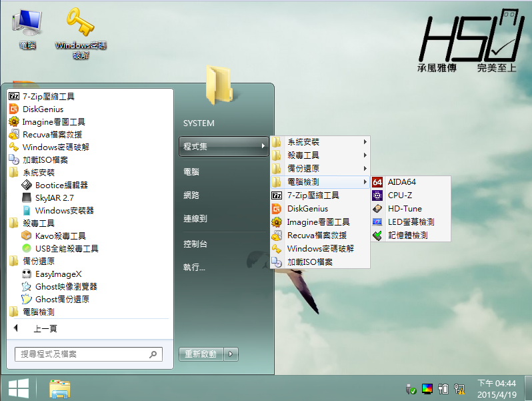
Task: Expand the 電腦檢測 submenu in the flyout
Action: 320,182
